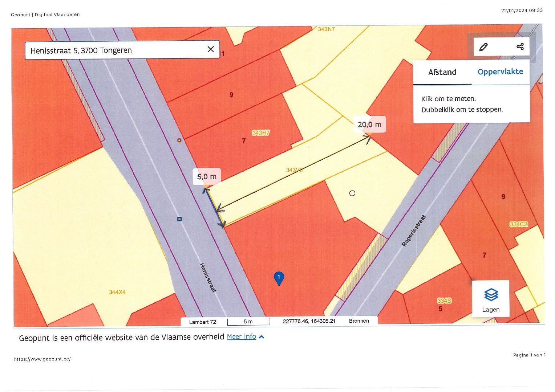Click the blue location pin marker 1

(x=279, y=278)
